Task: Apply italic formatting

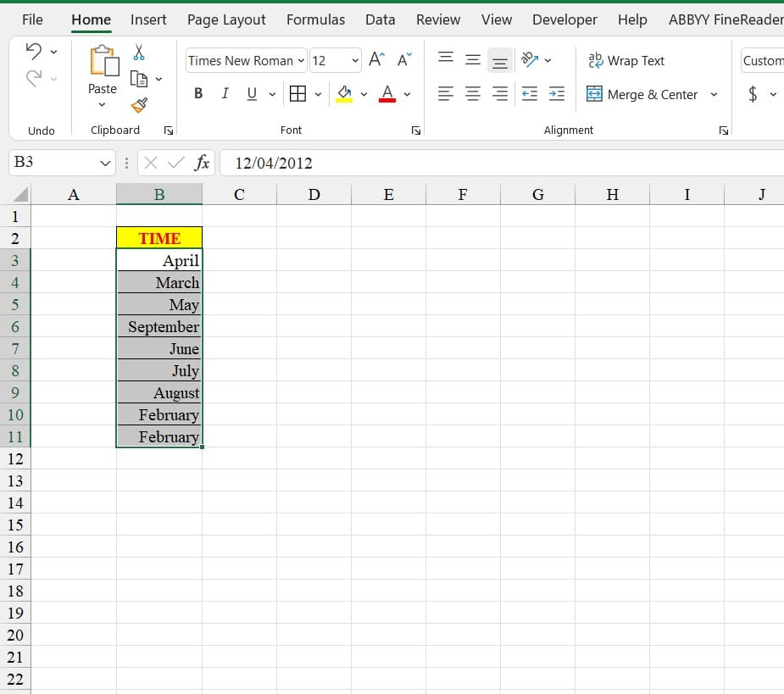Action: (224, 93)
